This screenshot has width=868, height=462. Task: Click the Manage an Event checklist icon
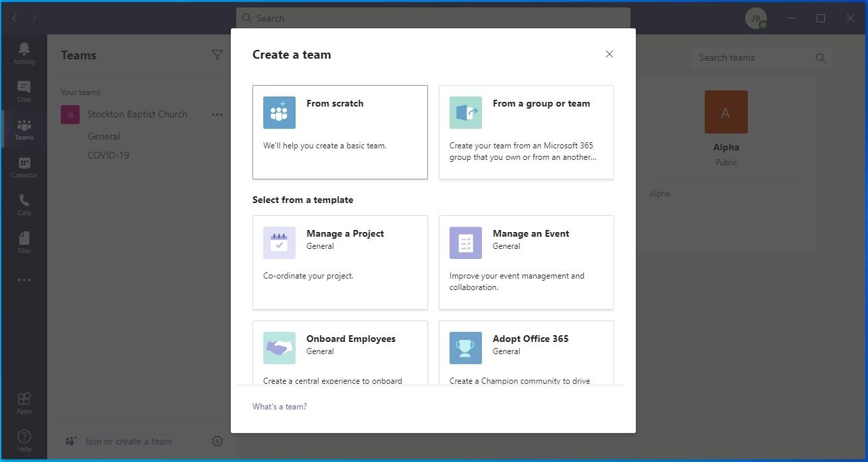(x=466, y=243)
